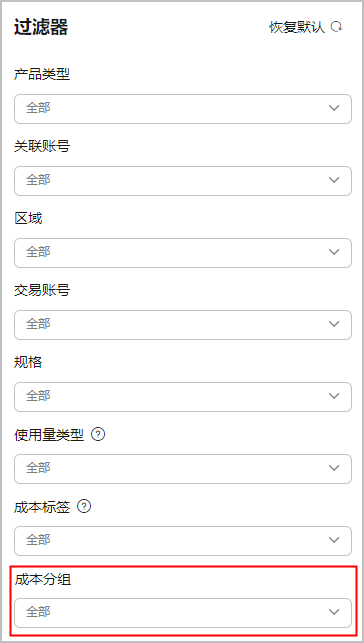Click the chevron arrow in 规格 dropdown
Viewport: 364px width, 643px height.
(334, 396)
